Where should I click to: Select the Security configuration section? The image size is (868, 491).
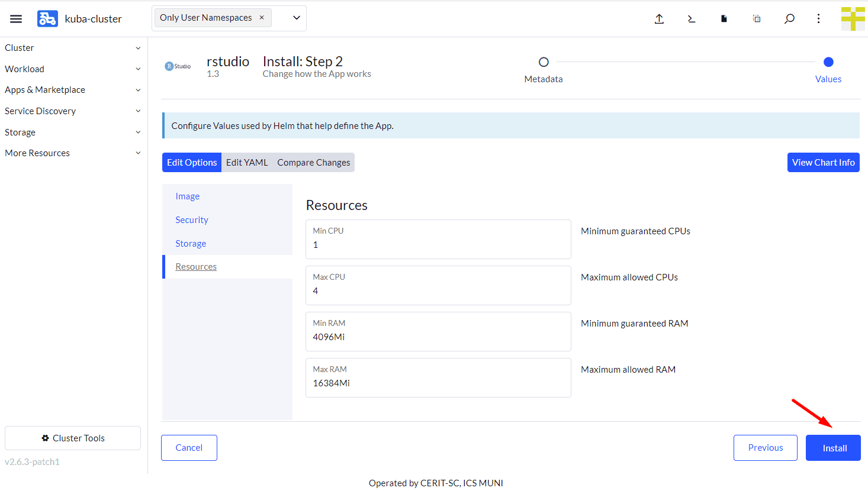(191, 219)
